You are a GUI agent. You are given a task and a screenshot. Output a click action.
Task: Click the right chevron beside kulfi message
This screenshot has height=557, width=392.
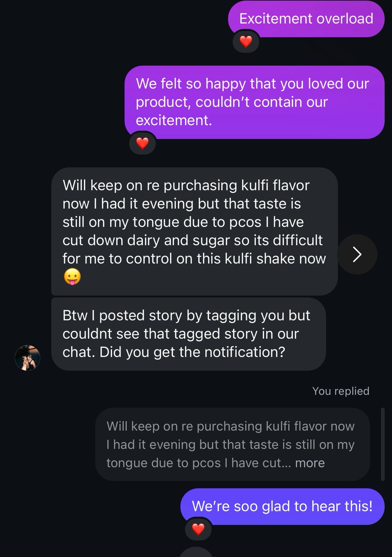tap(357, 254)
